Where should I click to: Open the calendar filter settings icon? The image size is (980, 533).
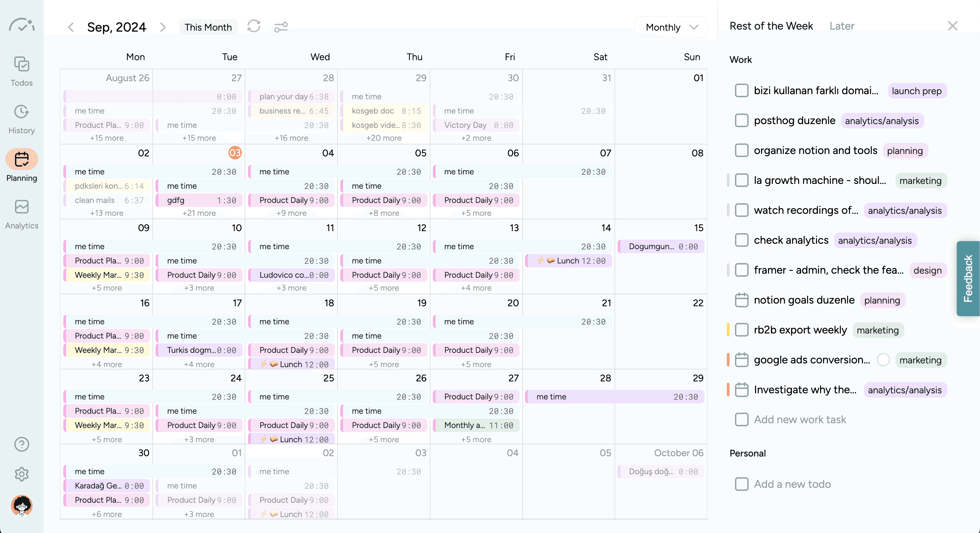281,27
